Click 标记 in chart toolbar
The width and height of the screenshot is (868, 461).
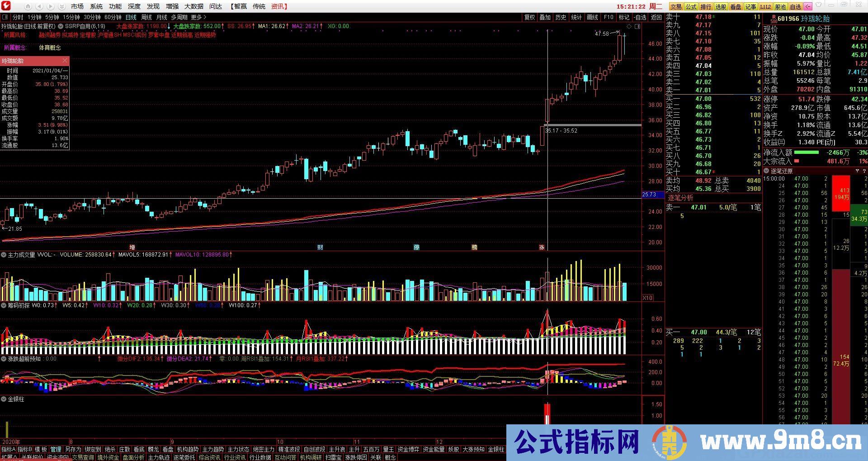[x=624, y=18]
